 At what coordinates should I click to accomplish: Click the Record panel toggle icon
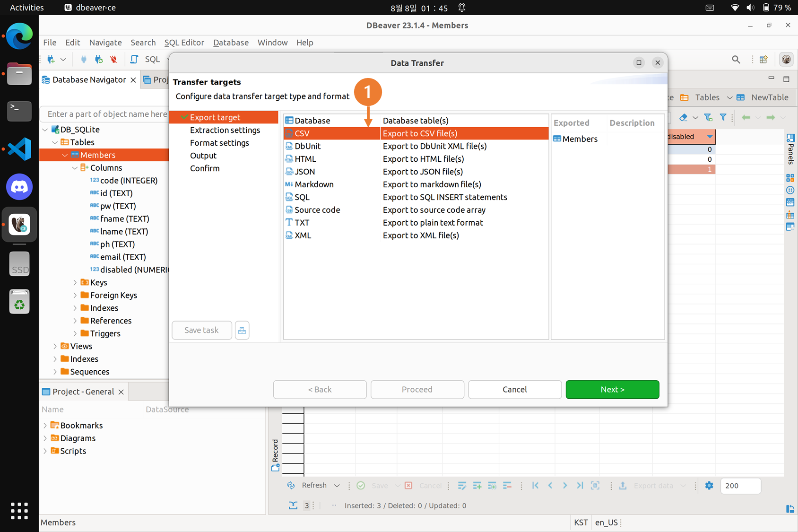click(275, 456)
